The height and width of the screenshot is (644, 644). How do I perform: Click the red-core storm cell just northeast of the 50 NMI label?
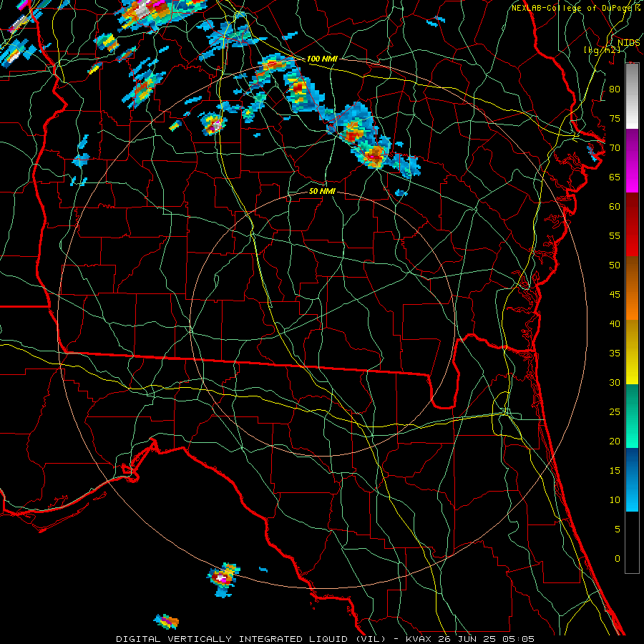pos(374,155)
